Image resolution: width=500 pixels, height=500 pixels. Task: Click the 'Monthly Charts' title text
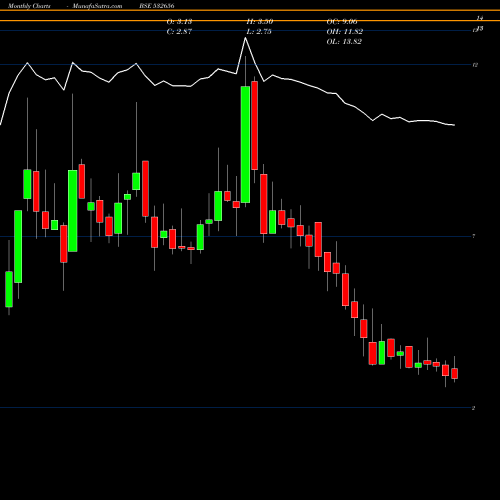(x=29, y=6)
